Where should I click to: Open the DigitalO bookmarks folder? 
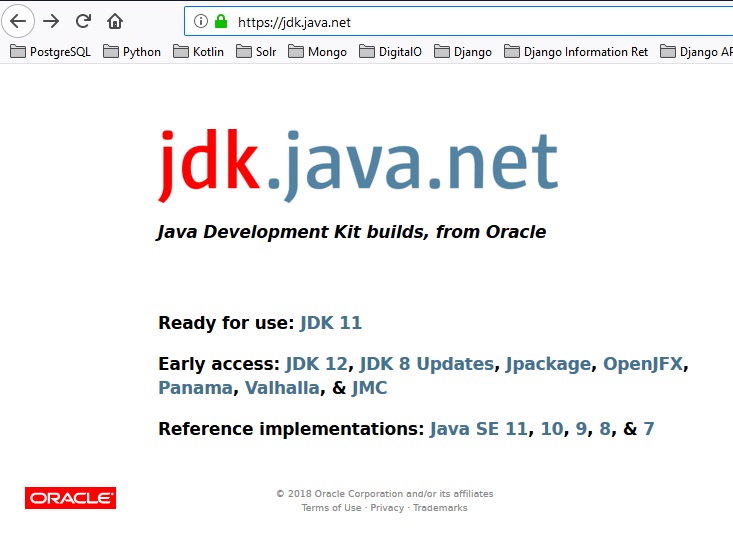390,51
